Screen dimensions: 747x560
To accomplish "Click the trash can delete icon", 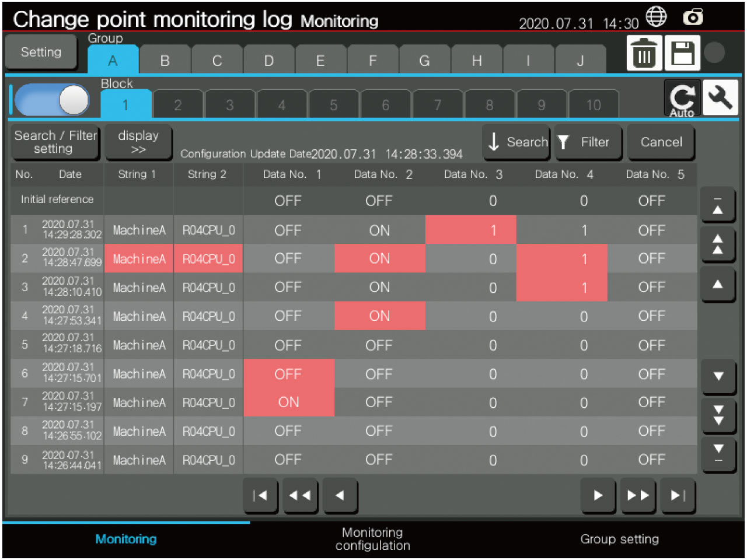I will (644, 54).
